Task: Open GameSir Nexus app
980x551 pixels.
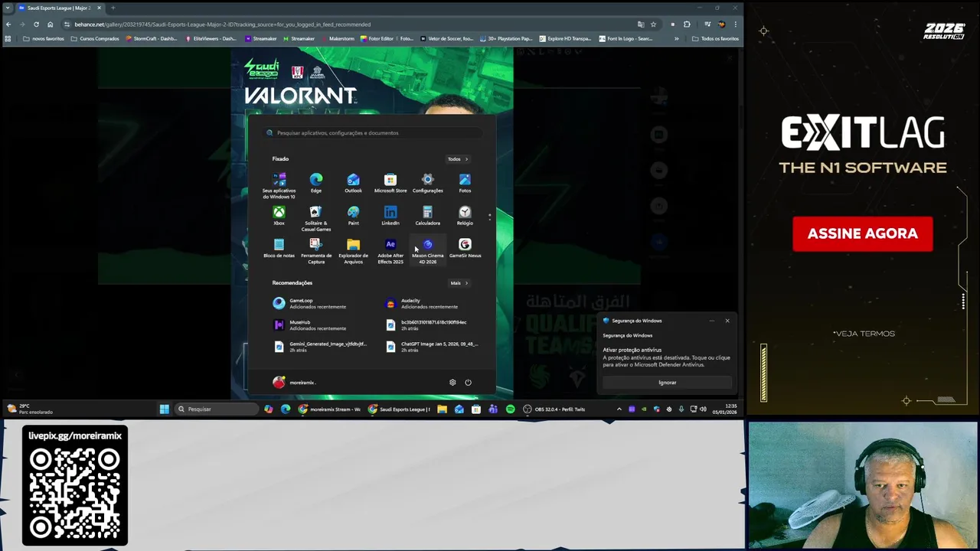Action: tap(465, 249)
